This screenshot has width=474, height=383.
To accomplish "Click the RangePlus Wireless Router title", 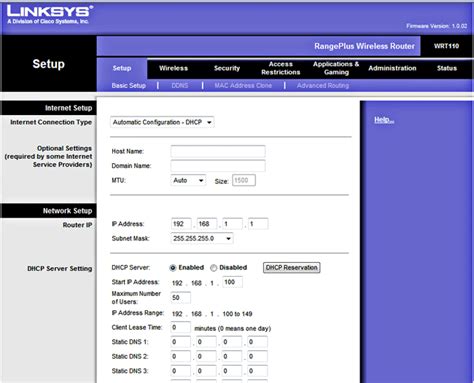I will coord(364,46).
